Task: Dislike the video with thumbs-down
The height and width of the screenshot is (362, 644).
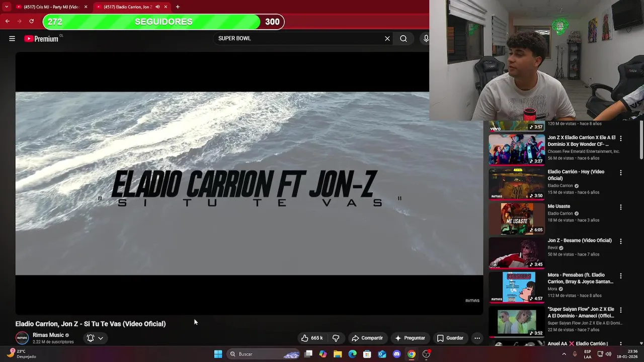Action: 336,338
